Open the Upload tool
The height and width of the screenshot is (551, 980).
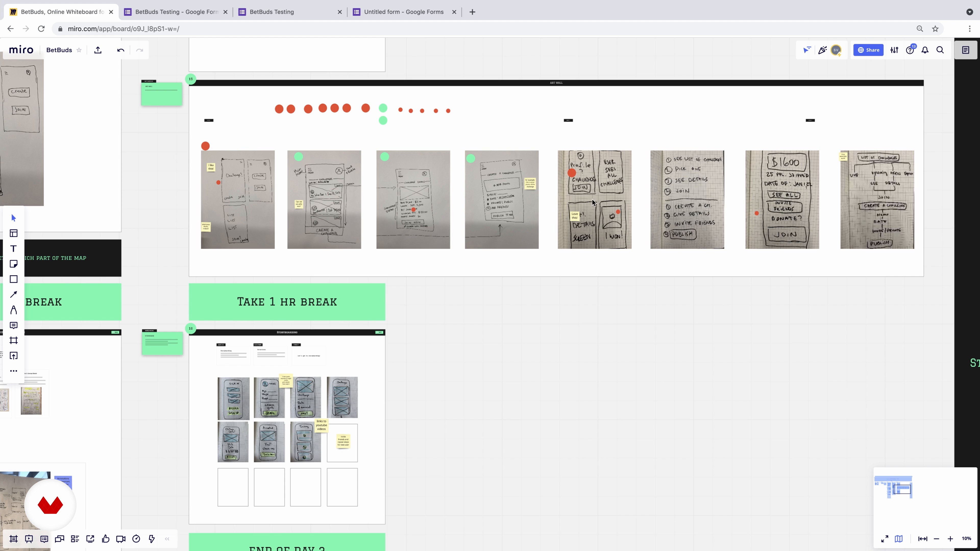point(14,356)
